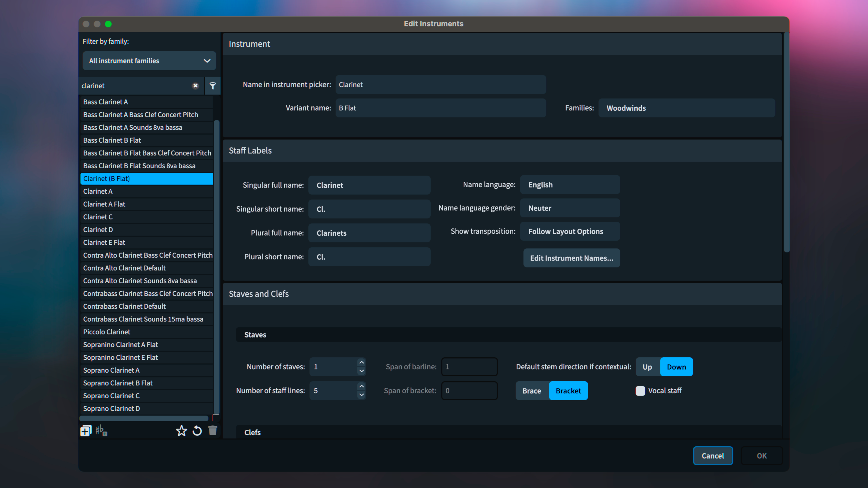This screenshot has height=488, width=868.
Task: Open the All instrument families dropdown
Action: pyautogui.click(x=149, y=61)
